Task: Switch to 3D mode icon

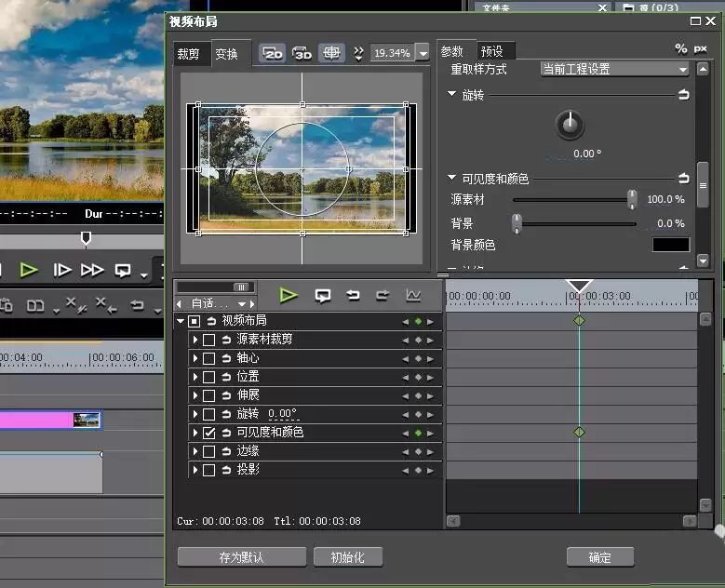Action: (x=302, y=53)
